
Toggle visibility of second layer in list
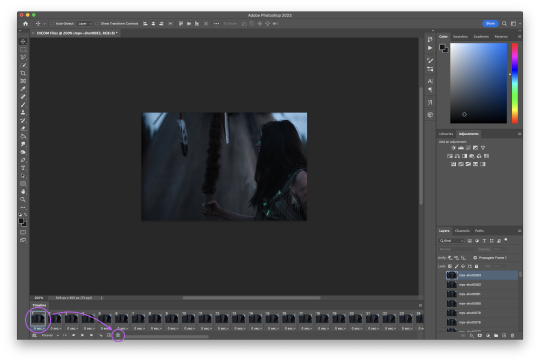pyautogui.click(x=441, y=285)
